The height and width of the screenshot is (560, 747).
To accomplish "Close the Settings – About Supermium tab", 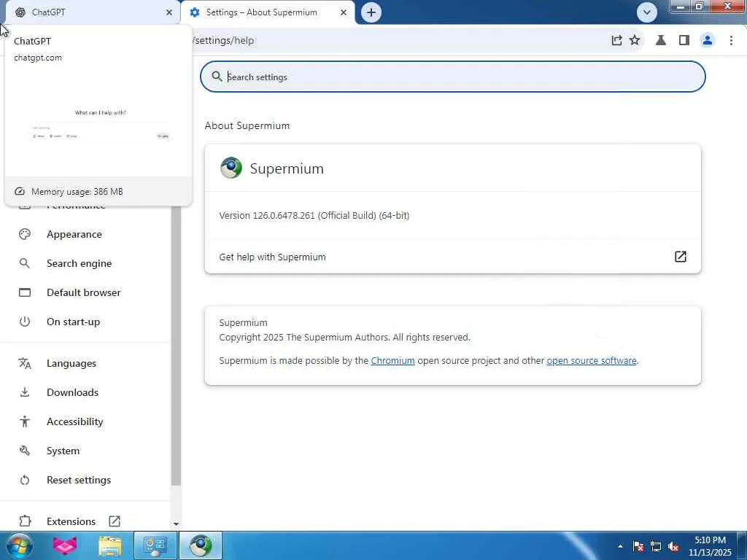I will [344, 12].
